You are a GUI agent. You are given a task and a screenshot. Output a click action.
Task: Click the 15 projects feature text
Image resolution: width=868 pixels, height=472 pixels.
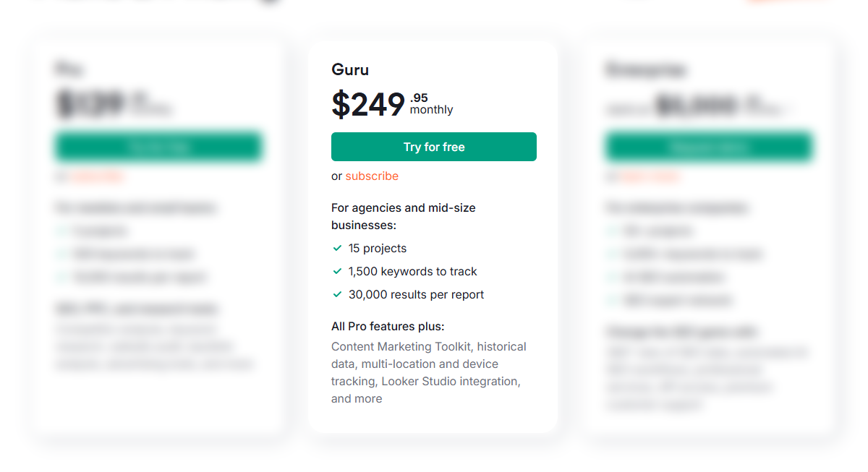pyautogui.click(x=378, y=248)
